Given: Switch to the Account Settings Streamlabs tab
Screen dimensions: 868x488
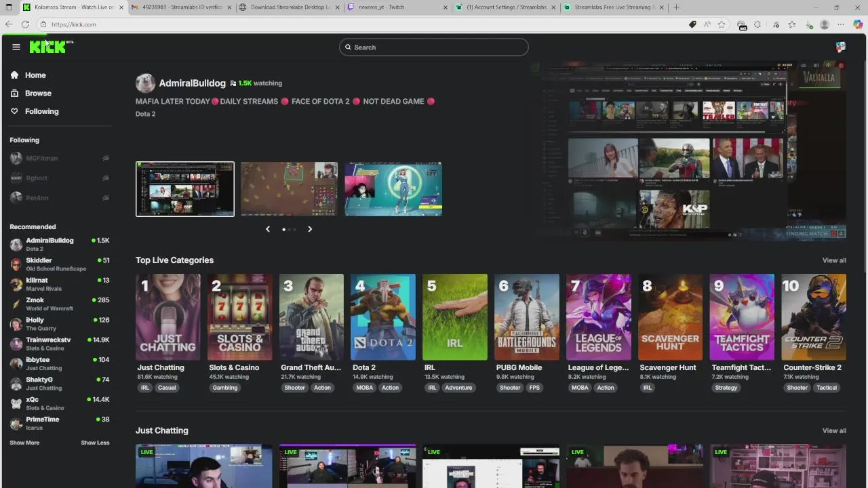Looking at the screenshot, I should pyautogui.click(x=505, y=7).
